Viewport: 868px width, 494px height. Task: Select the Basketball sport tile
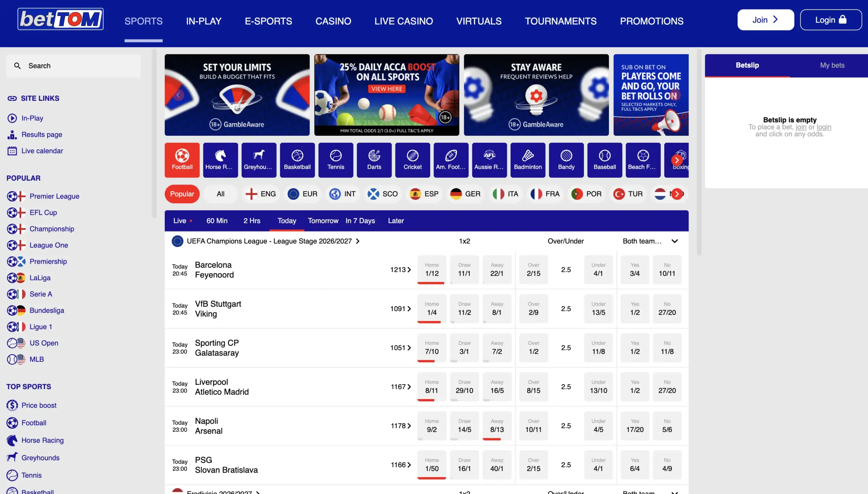[x=297, y=160]
